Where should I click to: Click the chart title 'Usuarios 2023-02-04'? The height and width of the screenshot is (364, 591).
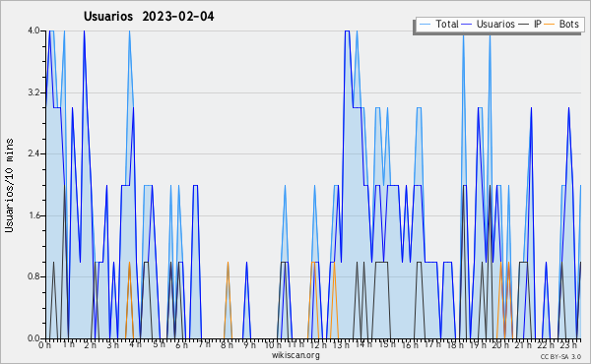click(149, 17)
